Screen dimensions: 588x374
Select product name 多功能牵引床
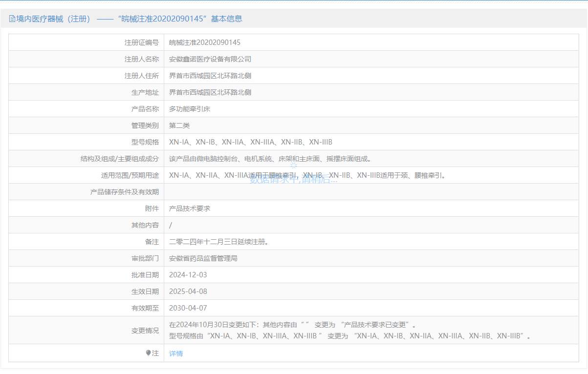[x=190, y=109]
